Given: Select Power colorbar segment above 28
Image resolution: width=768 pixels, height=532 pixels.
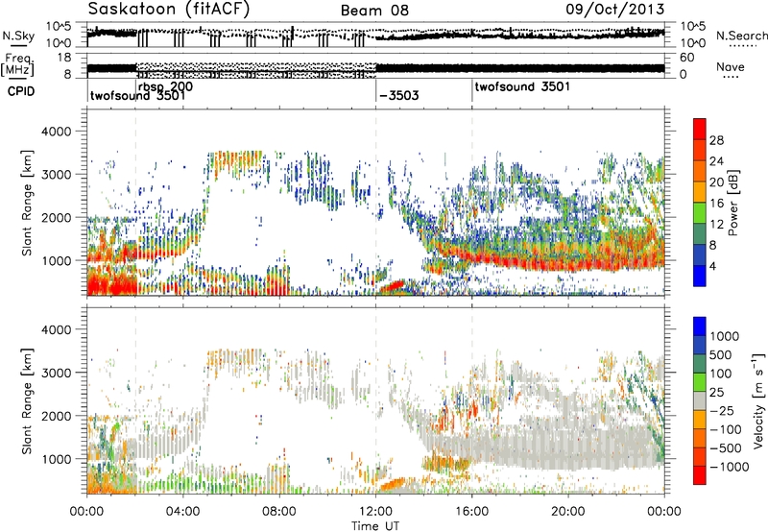Looking at the screenshot, I should (x=700, y=130).
